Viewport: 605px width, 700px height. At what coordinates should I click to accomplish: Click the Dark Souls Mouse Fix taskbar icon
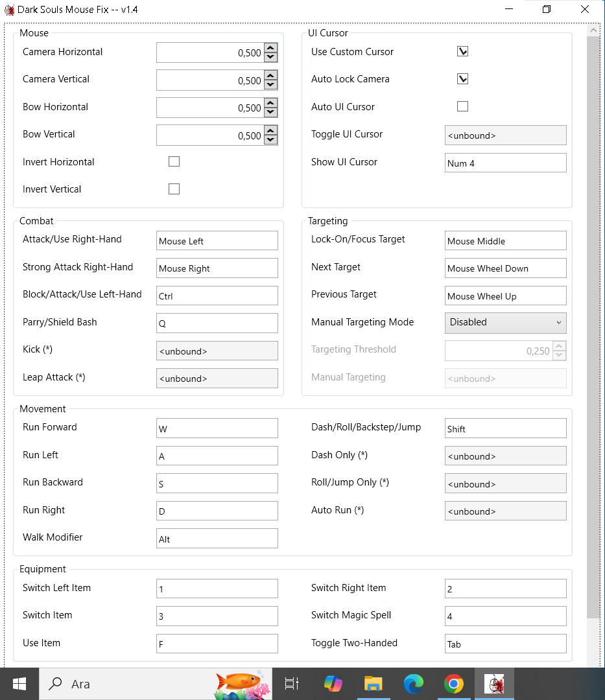coord(494,684)
